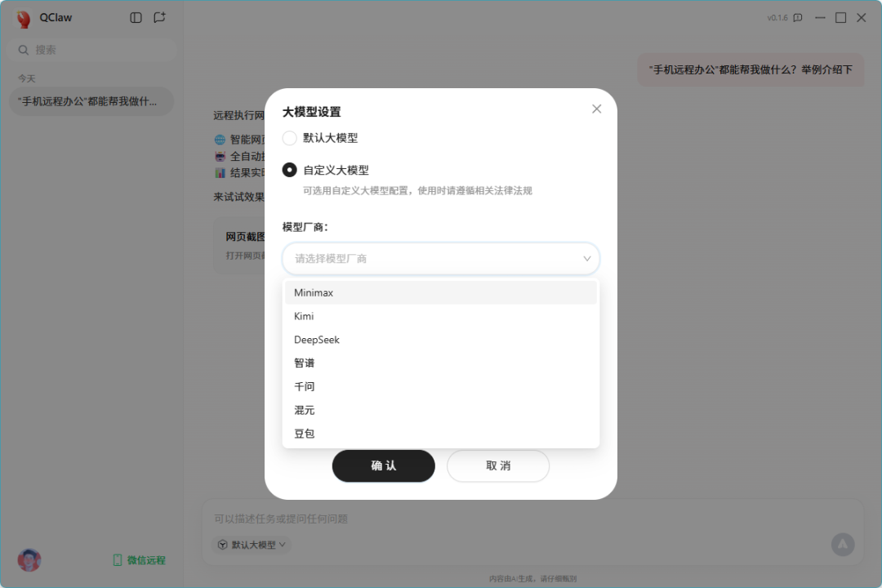Viewport: 882px width, 588px height.
Task: Close the 大模型设置 dialog with the X
Action: [596, 109]
